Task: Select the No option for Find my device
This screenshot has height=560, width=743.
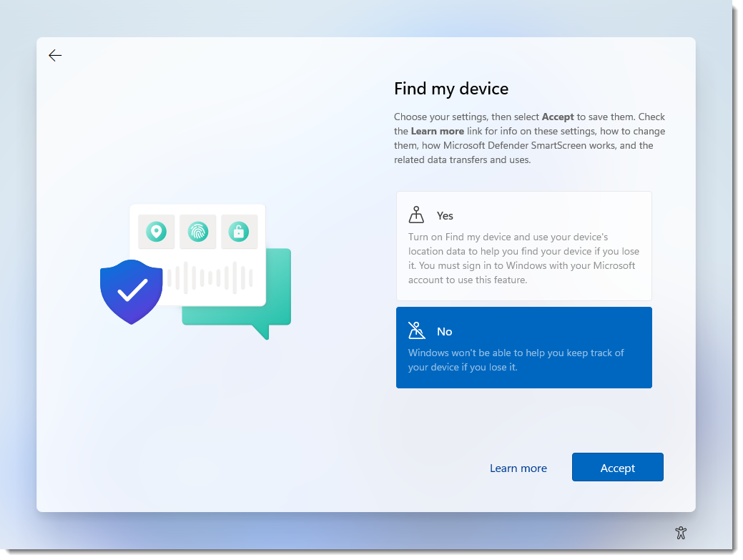Action: [x=523, y=348]
